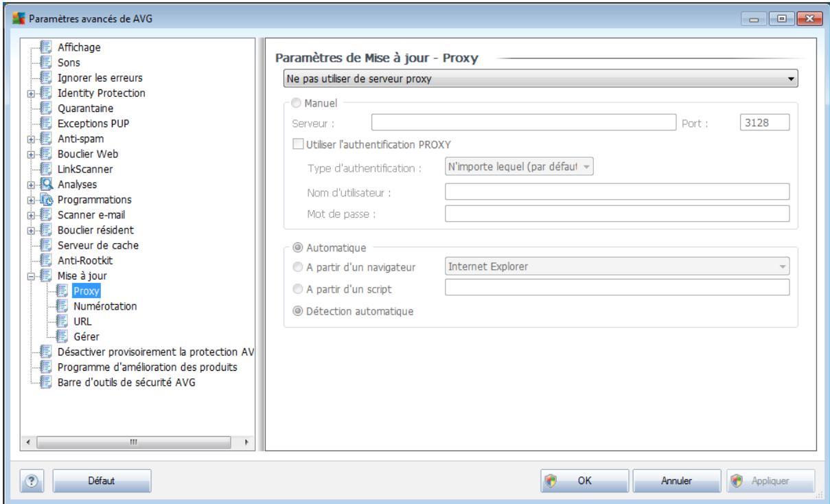The image size is (830, 504).
Task: Collapse the Mise à jour tree node
Action: pos(32,275)
